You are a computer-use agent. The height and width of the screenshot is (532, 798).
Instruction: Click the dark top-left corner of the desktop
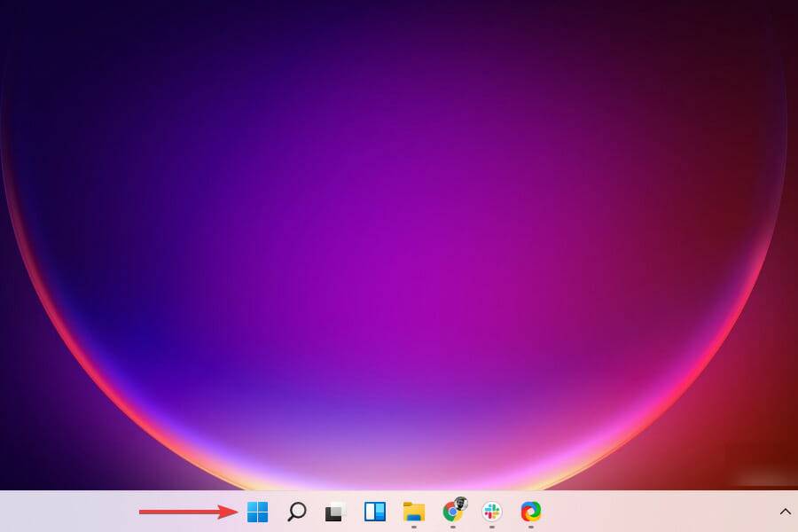[x=18, y=18]
